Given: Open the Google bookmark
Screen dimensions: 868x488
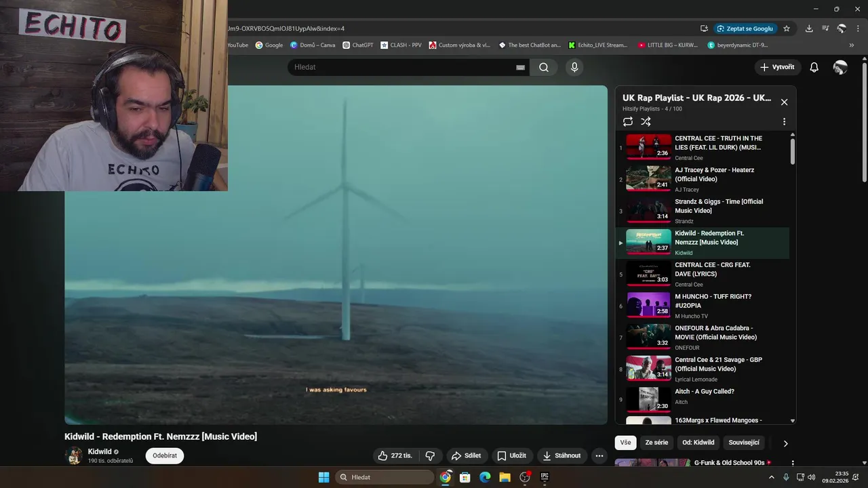Looking at the screenshot, I should click(269, 45).
